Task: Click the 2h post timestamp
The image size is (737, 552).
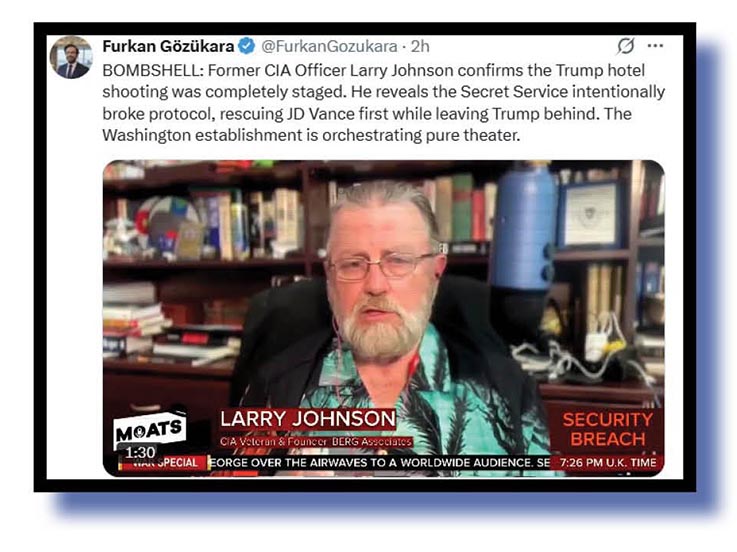Action: 420,47
